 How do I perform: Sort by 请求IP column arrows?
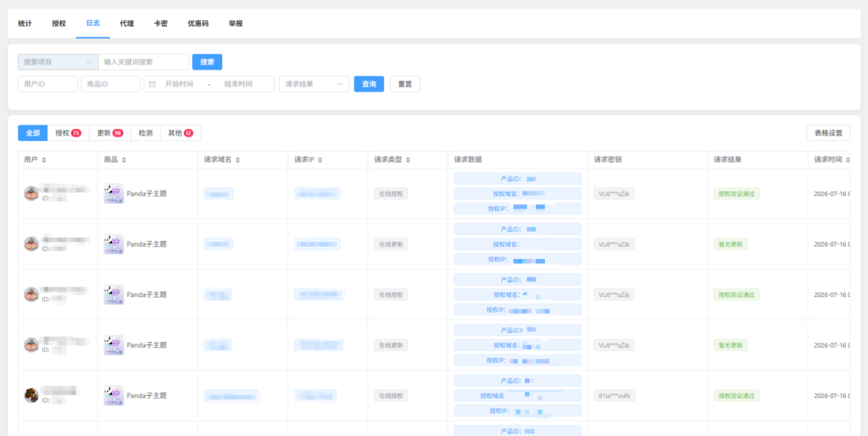[x=320, y=160]
